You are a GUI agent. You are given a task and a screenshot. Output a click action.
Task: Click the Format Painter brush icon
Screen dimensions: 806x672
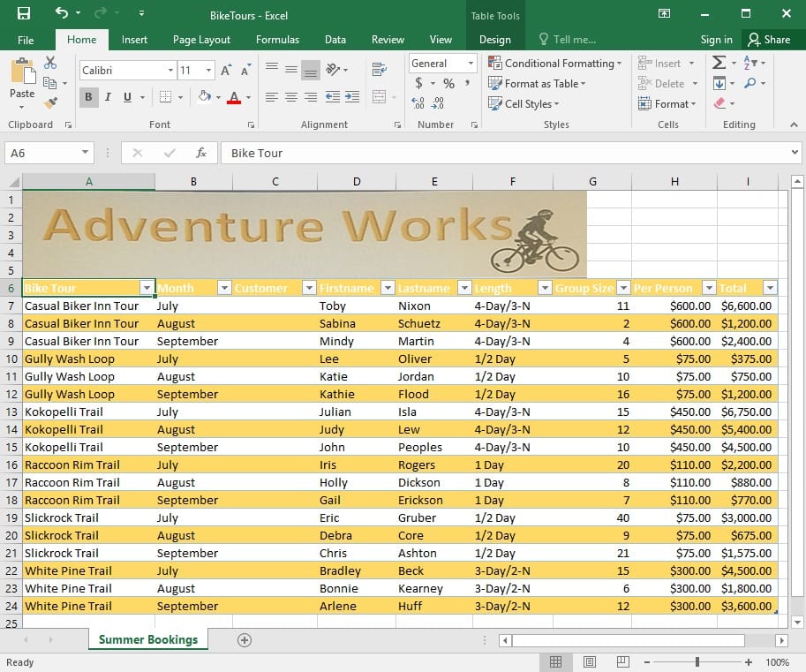[x=50, y=102]
